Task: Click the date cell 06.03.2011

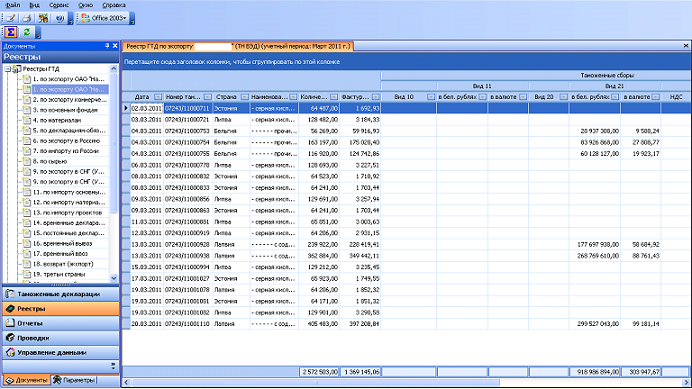Action: [x=147, y=165]
